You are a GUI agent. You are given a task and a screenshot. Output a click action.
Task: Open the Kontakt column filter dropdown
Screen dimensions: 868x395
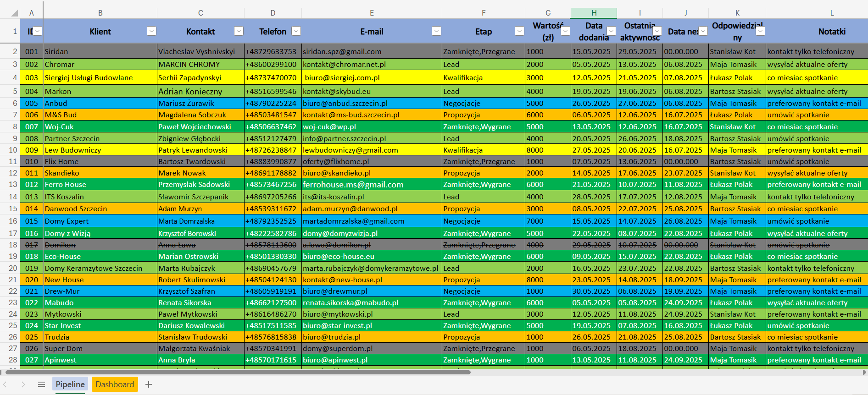pyautogui.click(x=239, y=31)
